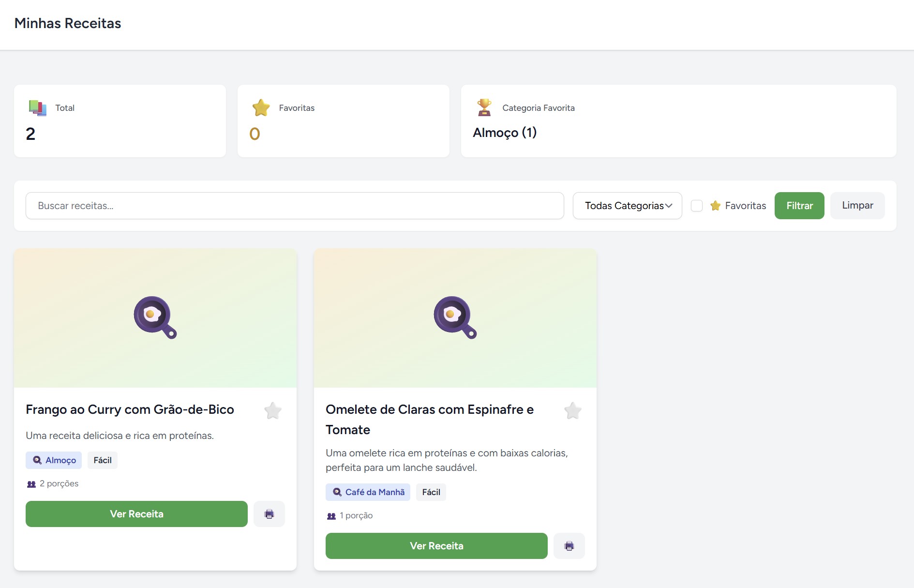This screenshot has height=588, width=914.
Task: Open Ver Receita for Omelete de Claras
Action: pos(436,546)
